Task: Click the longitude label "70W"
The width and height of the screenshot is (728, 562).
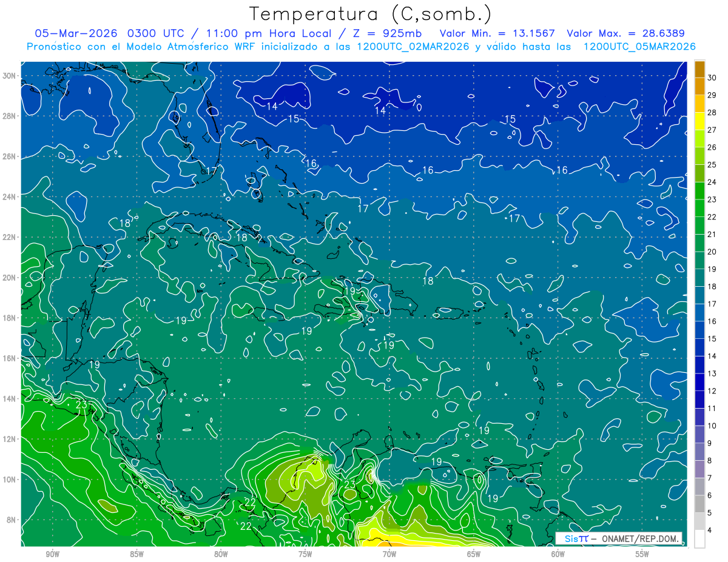Action: 389,554
